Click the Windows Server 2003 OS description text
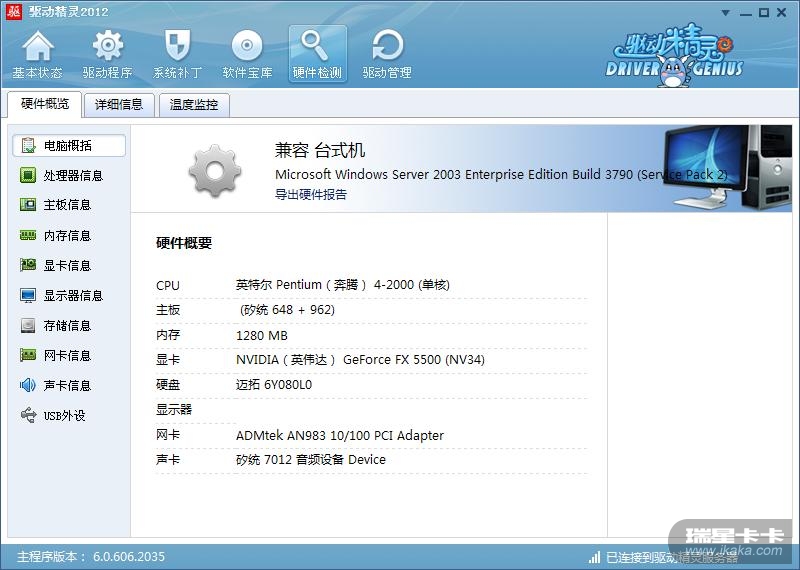Screen dimensions: 800x570 [501, 175]
